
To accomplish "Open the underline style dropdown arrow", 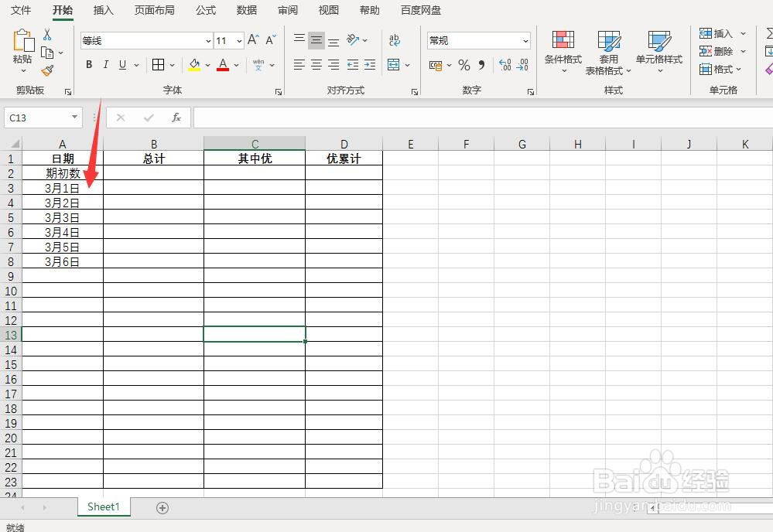I will [x=136, y=65].
